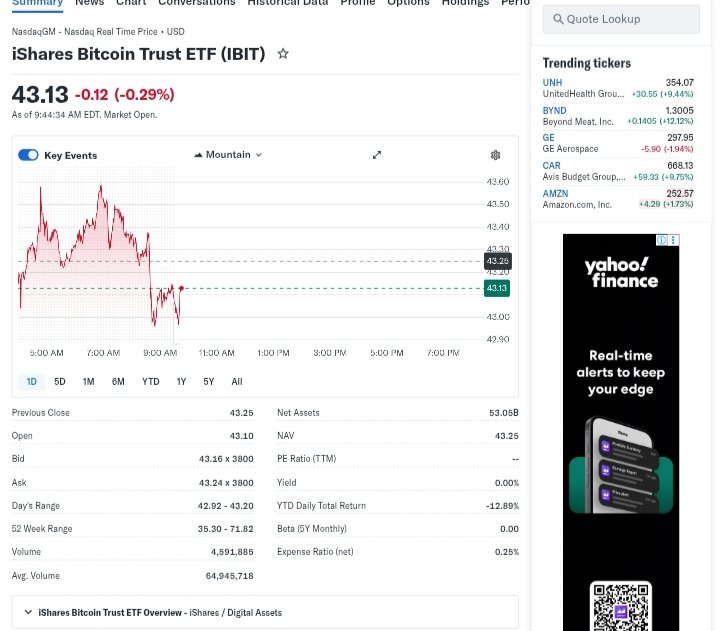This screenshot has height=631, width=720.
Task: Open chart in full screen mode
Action: [377, 155]
